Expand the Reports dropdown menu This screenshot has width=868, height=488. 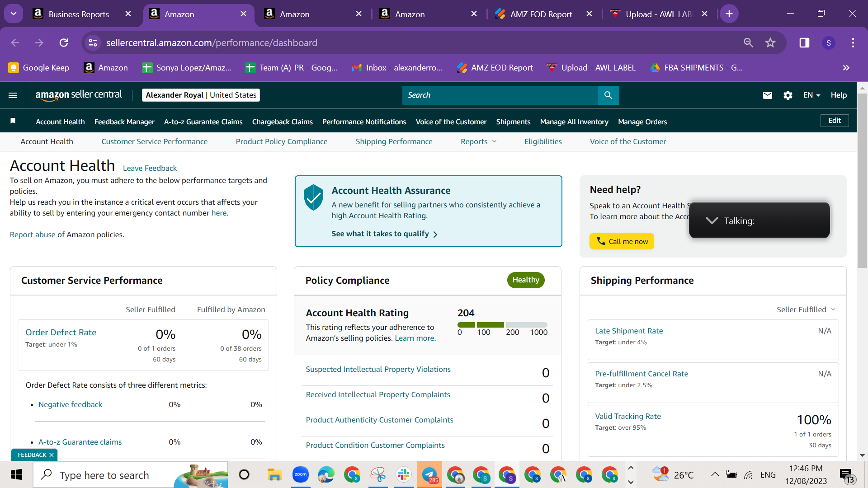(479, 141)
